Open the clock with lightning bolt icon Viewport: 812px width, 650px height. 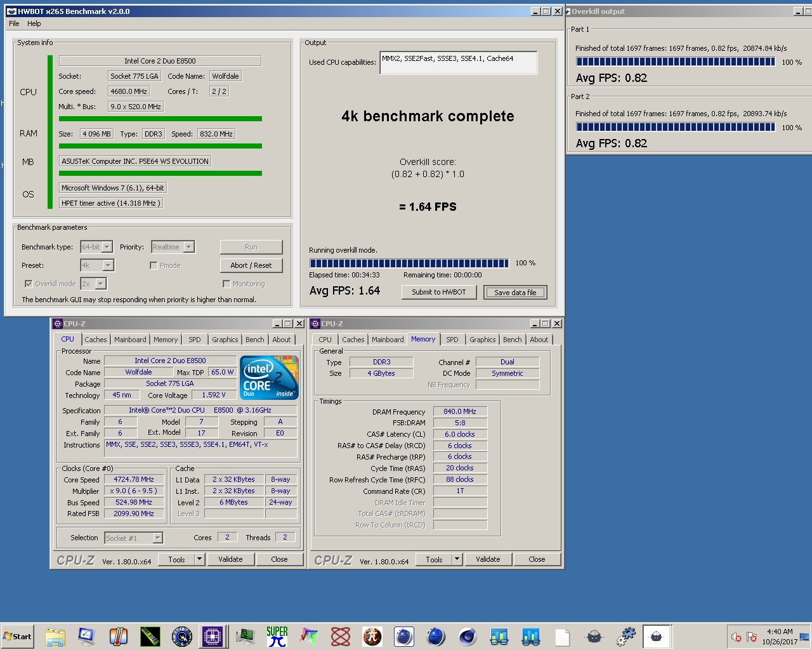[182, 636]
